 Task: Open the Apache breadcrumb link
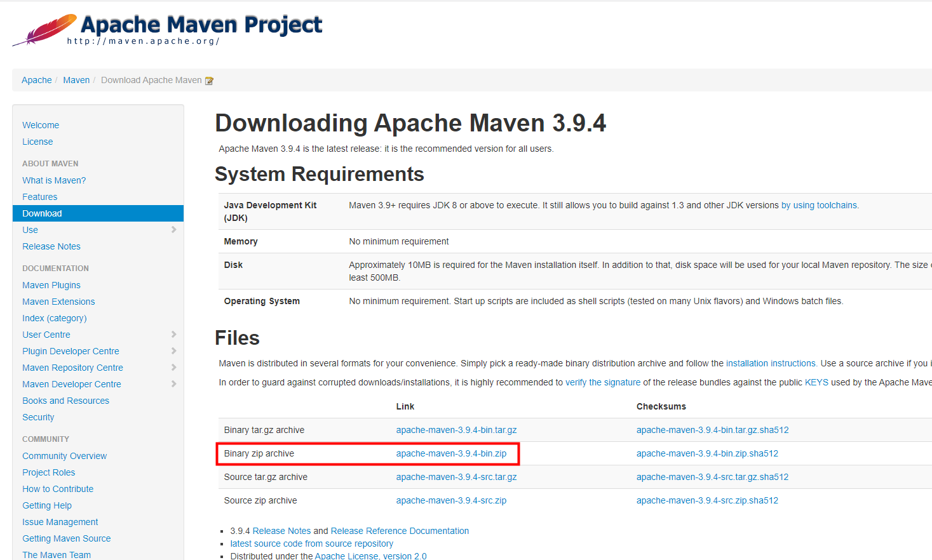[x=37, y=80]
